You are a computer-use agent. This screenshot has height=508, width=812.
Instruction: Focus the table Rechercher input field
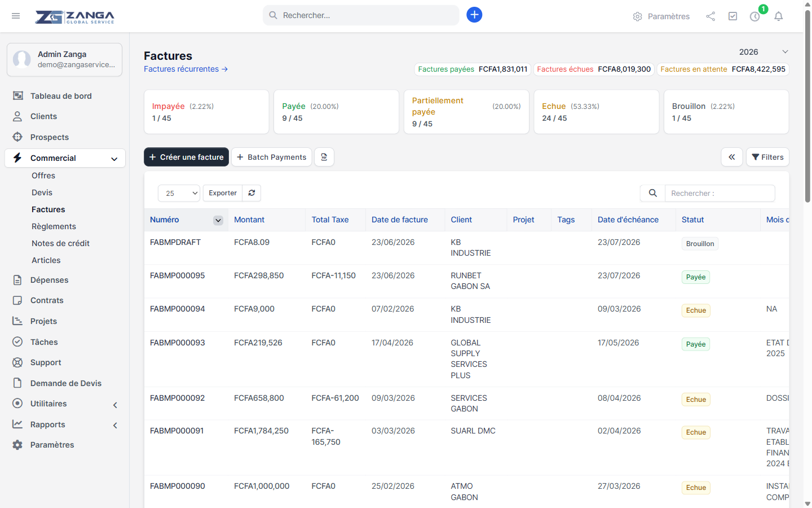[x=720, y=193]
